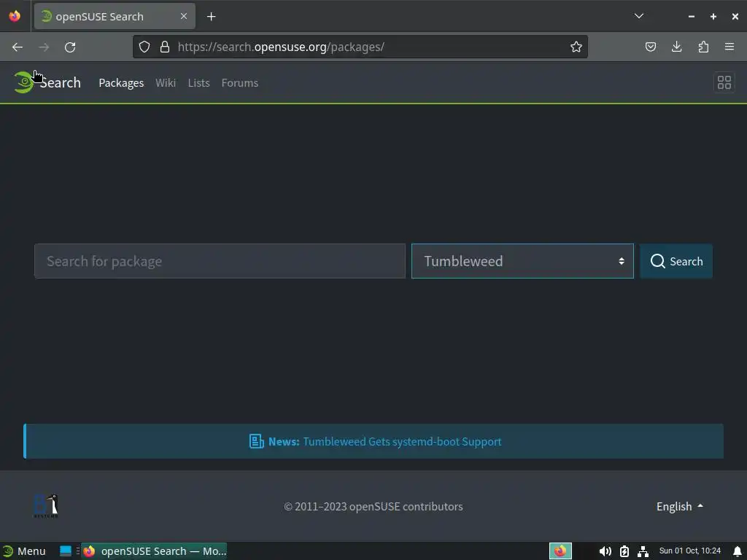Open the taskbar Menu button

coord(24,551)
